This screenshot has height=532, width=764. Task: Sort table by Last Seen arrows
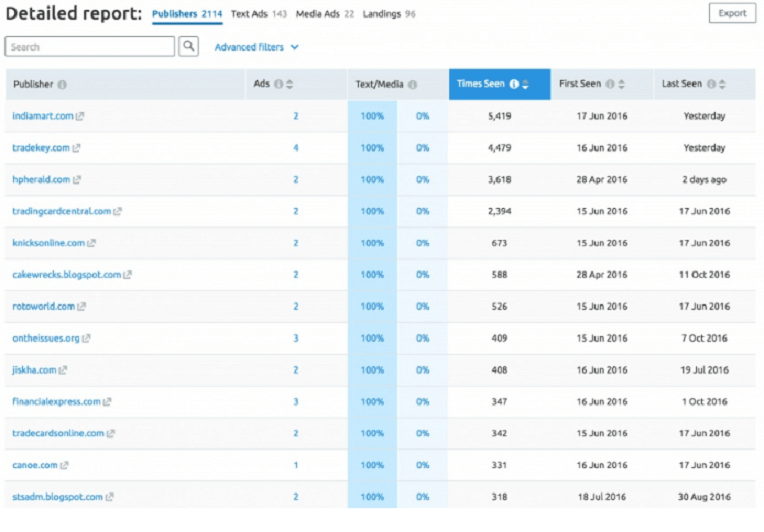pos(722,84)
